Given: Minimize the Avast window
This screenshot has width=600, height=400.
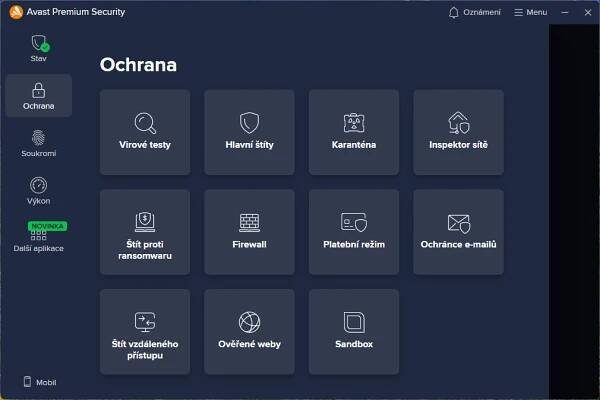Looking at the screenshot, I should click(564, 12).
